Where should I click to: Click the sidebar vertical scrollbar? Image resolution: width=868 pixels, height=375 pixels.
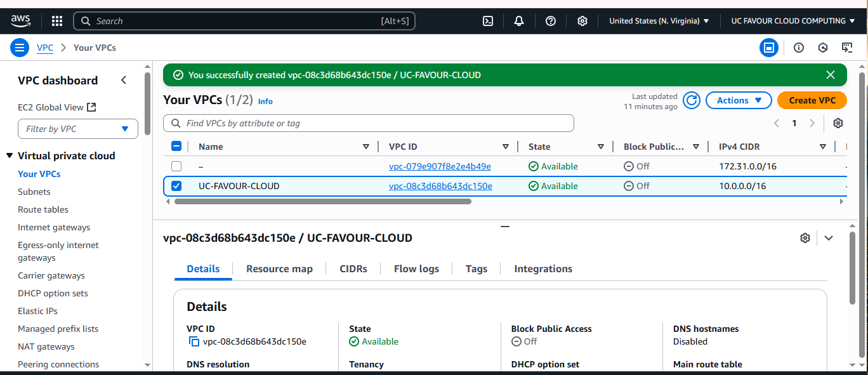tap(147, 105)
